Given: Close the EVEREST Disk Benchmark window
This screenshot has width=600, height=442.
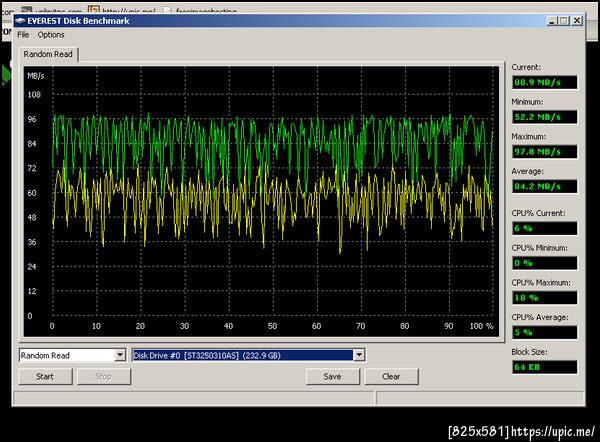Looking at the screenshot, I should click(x=577, y=21).
